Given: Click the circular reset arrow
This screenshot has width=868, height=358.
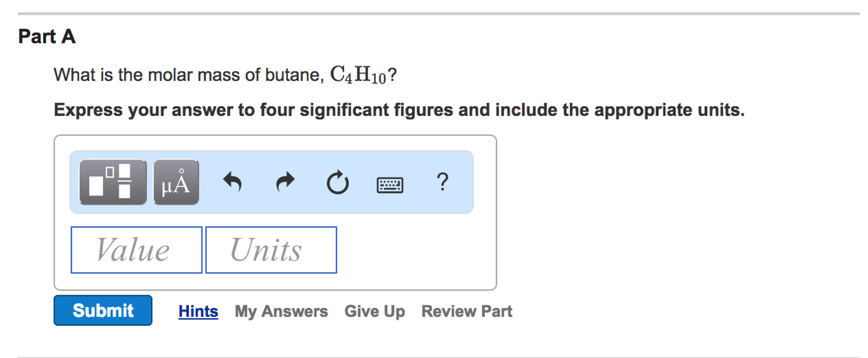Looking at the screenshot, I should (337, 182).
